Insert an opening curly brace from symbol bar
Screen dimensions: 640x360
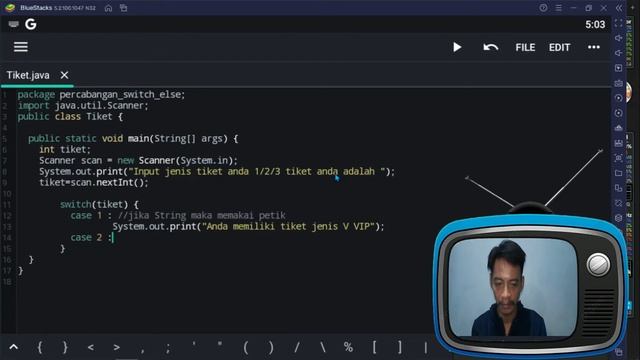(x=40, y=347)
